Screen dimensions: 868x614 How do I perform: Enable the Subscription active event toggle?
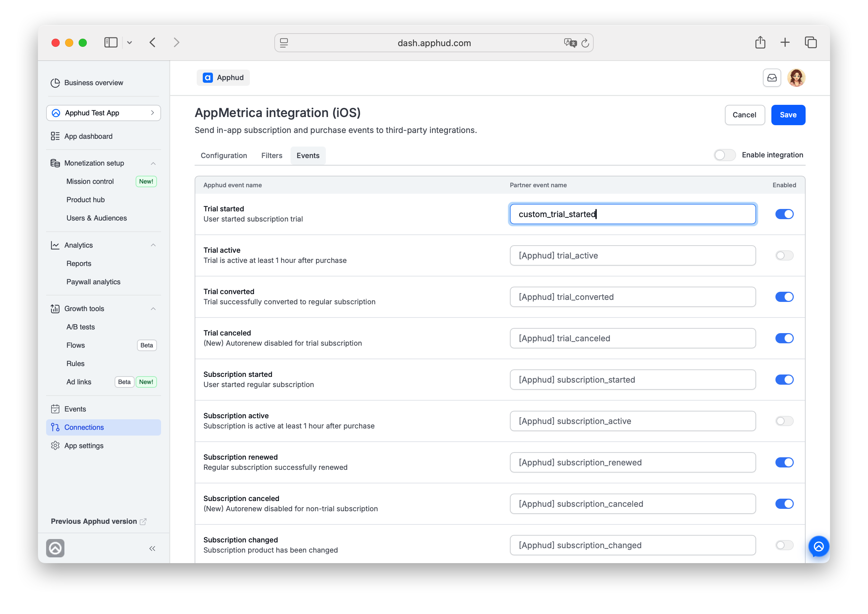pos(785,421)
